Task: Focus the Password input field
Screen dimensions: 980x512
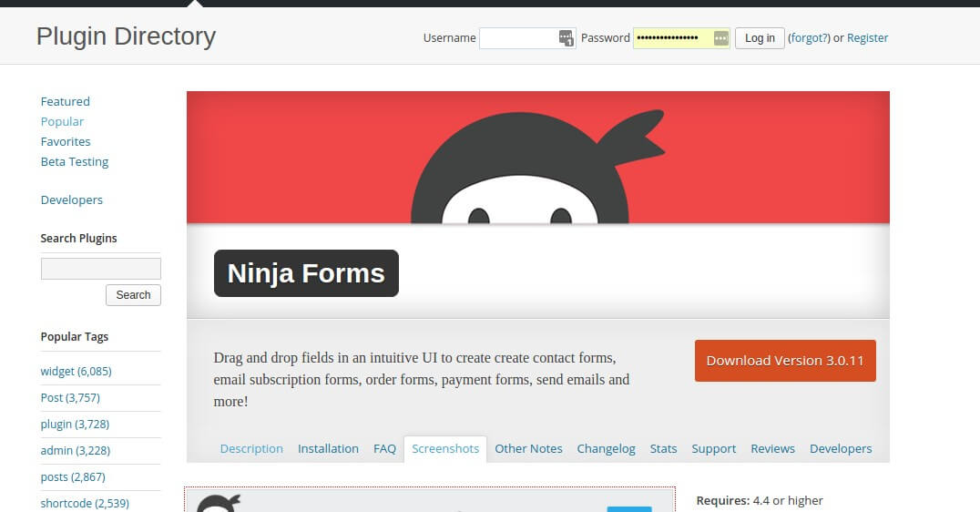Action: (x=681, y=38)
